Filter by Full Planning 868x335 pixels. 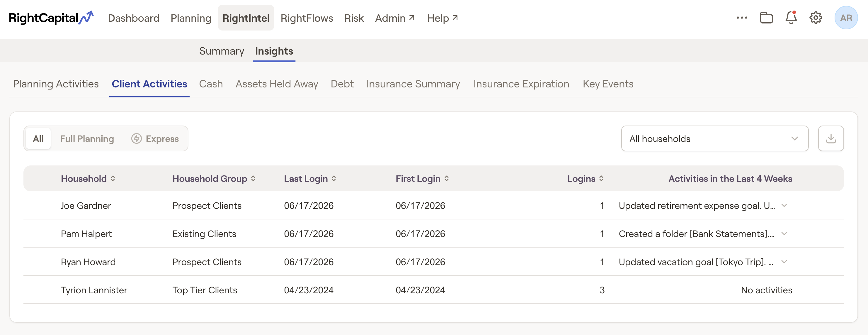coord(87,139)
